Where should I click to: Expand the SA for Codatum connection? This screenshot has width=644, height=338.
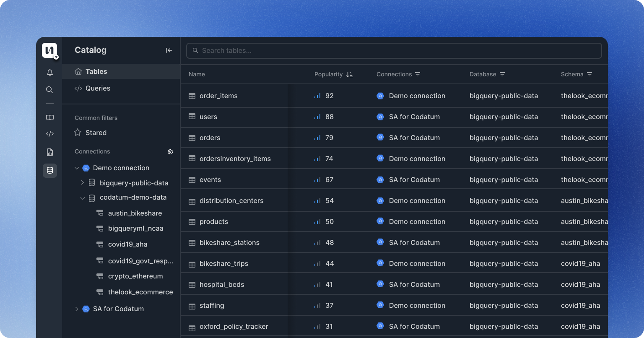(x=77, y=309)
